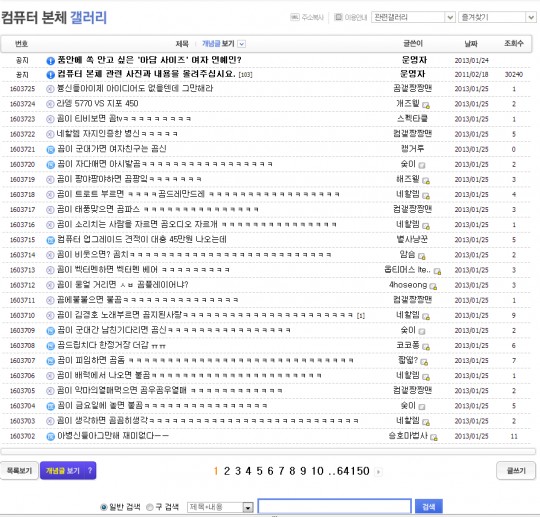Click the blue 검색 search button
This screenshot has height=517, width=540.
click(x=428, y=507)
